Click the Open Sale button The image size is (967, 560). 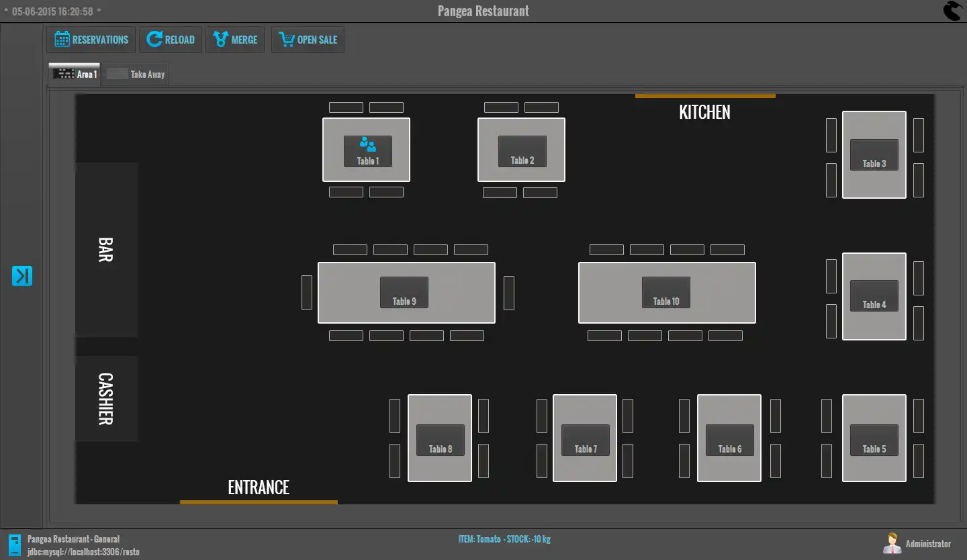coord(308,40)
